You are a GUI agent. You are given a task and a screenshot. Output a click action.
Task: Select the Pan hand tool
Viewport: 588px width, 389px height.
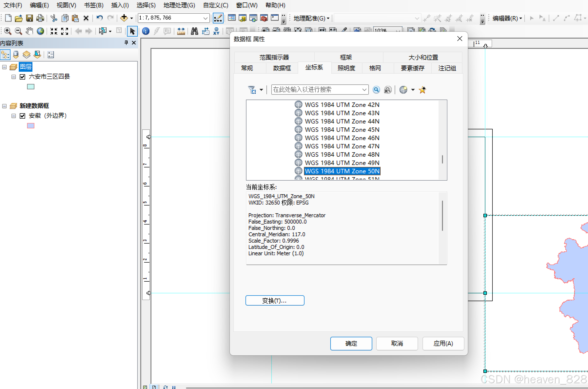[29, 31]
